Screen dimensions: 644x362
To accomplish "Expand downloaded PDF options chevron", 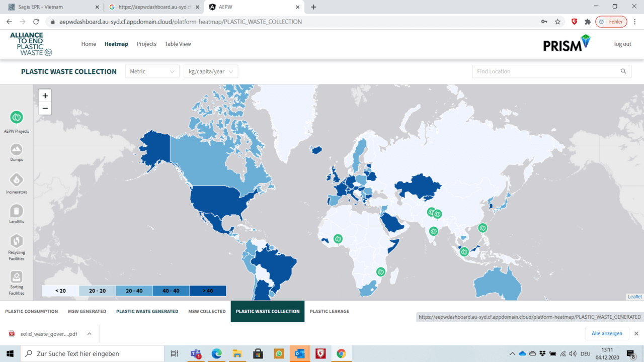I will 89,333.
